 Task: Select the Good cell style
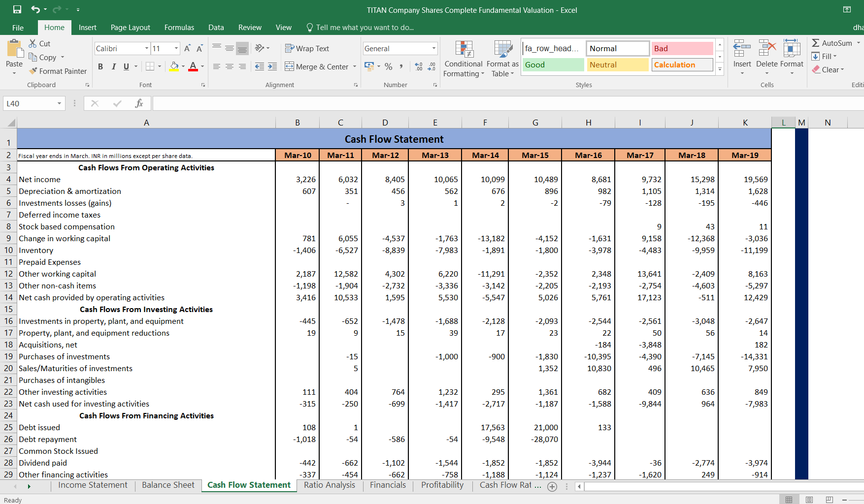pyautogui.click(x=553, y=64)
